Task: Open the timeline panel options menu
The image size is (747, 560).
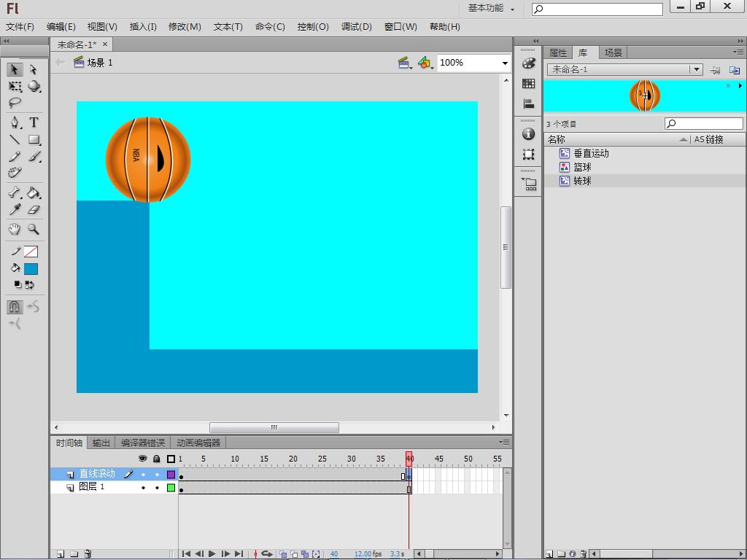Action: (504, 443)
